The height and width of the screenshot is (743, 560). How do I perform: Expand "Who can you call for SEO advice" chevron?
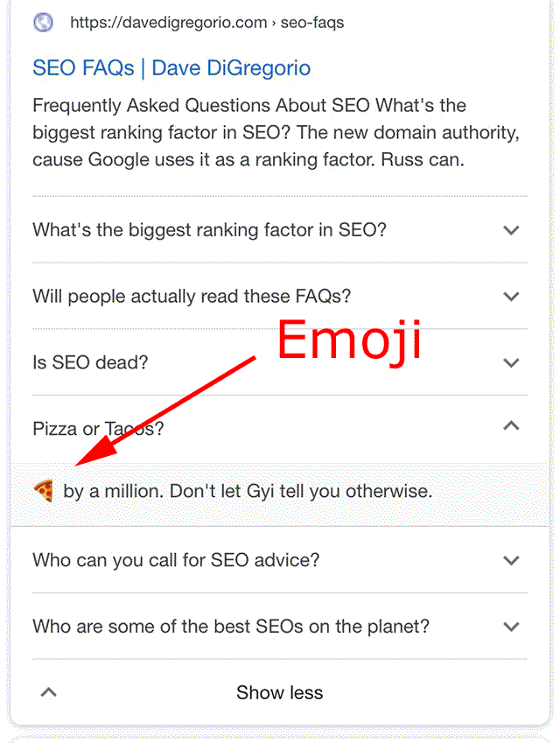tap(511, 561)
